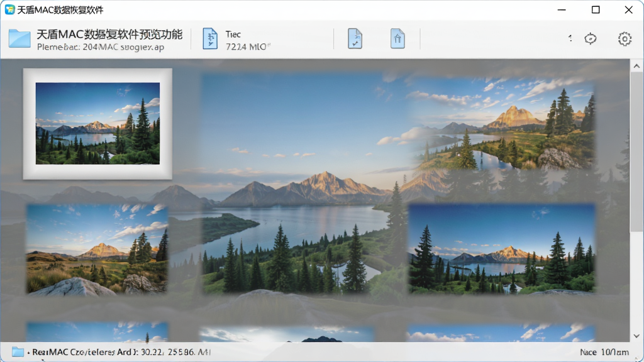Image resolution: width=644 pixels, height=362 pixels.
Task: Minimize the 天盾MAC数据恢复软件 window
Action: [x=562, y=9]
